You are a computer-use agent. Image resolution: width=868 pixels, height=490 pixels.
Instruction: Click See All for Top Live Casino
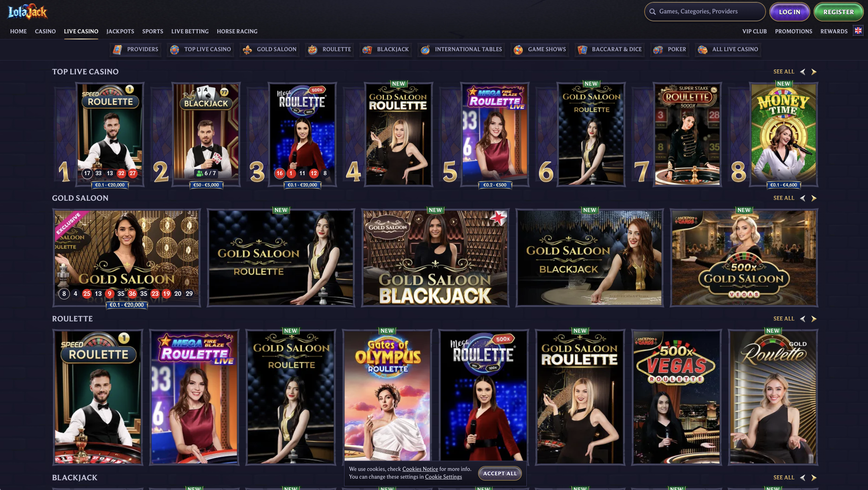point(784,72)
